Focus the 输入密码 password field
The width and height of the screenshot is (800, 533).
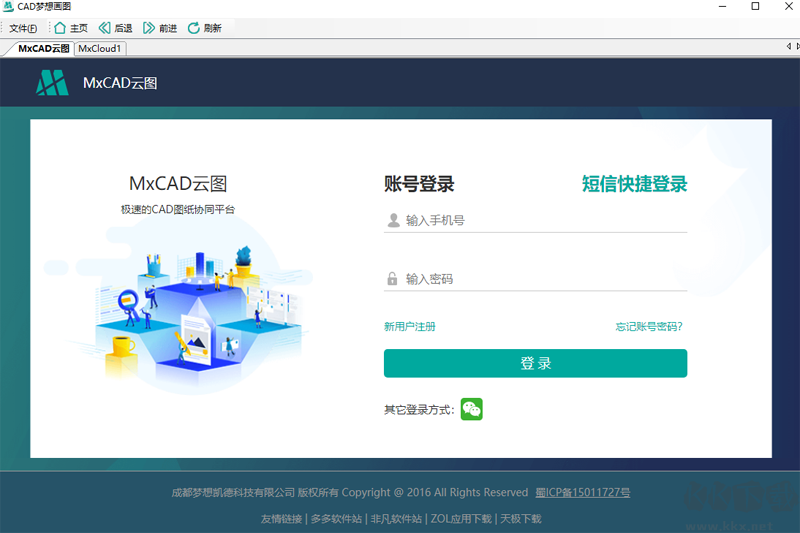535,279
